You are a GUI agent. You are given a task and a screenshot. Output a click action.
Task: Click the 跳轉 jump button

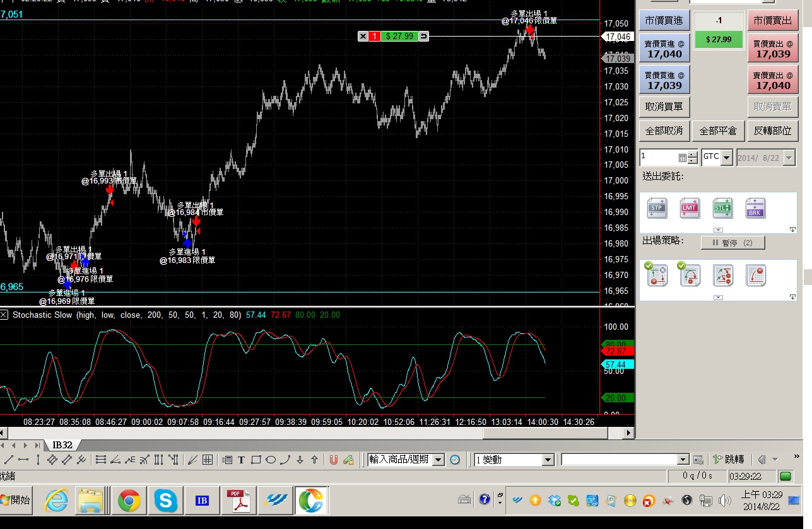click(x=729, y=460)
